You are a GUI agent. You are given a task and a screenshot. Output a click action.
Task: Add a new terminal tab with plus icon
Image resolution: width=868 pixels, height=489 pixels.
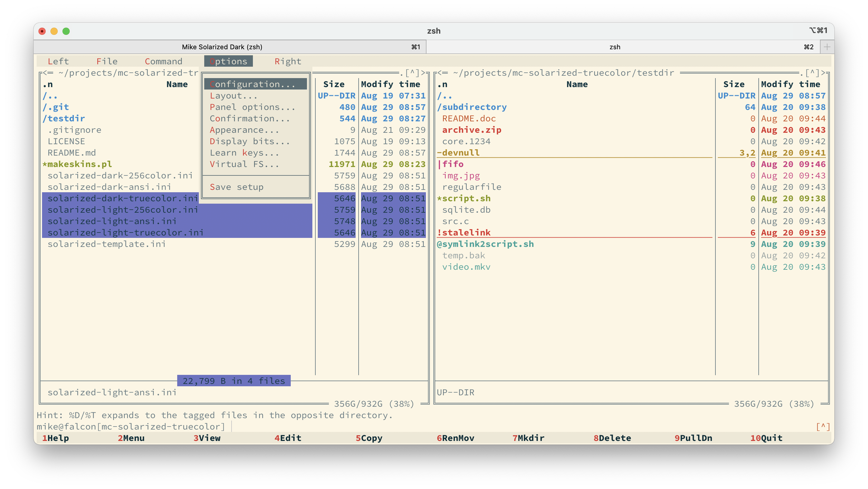[827, 47]
